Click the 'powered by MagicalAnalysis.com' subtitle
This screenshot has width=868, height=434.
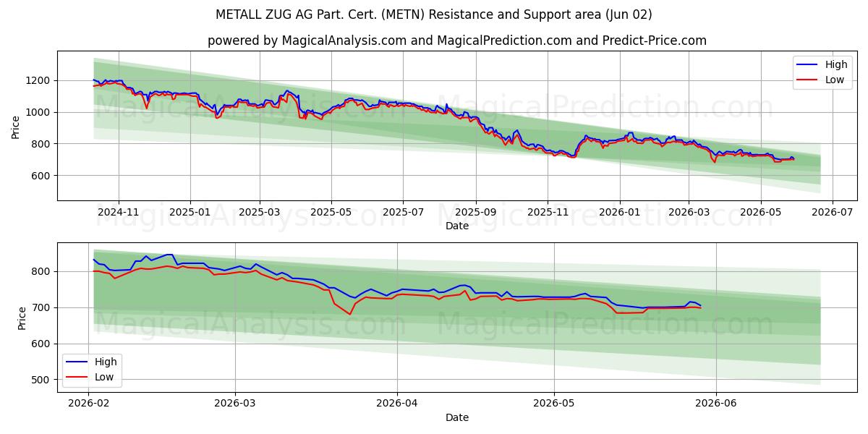457,41
